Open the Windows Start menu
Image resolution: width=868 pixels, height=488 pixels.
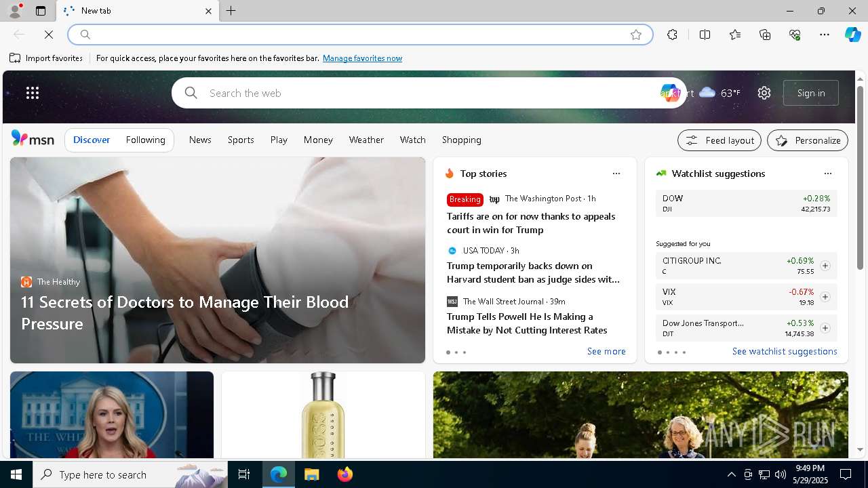tap(16, 474)
